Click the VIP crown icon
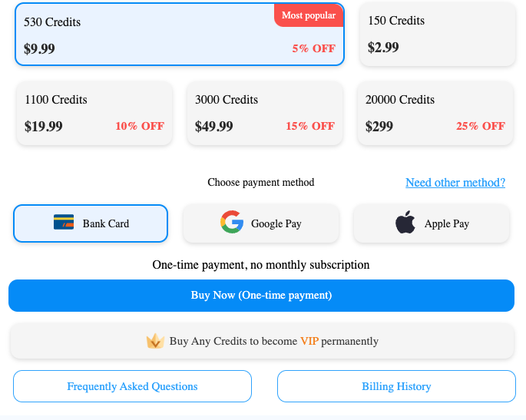Viewport: 526px width, 420px height. click(x=155, y=341)
